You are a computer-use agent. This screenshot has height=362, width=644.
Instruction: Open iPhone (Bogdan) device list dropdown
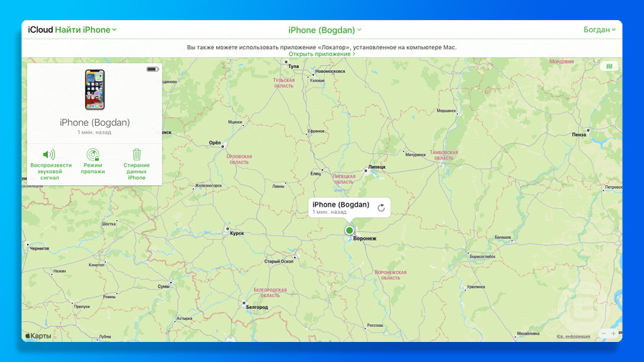click(324, 30)
